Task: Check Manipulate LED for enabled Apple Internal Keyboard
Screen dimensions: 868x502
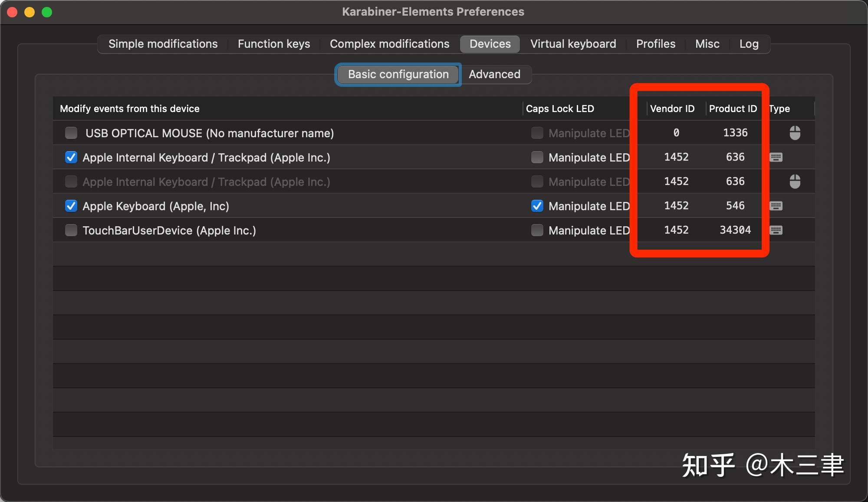Action: 537,157
